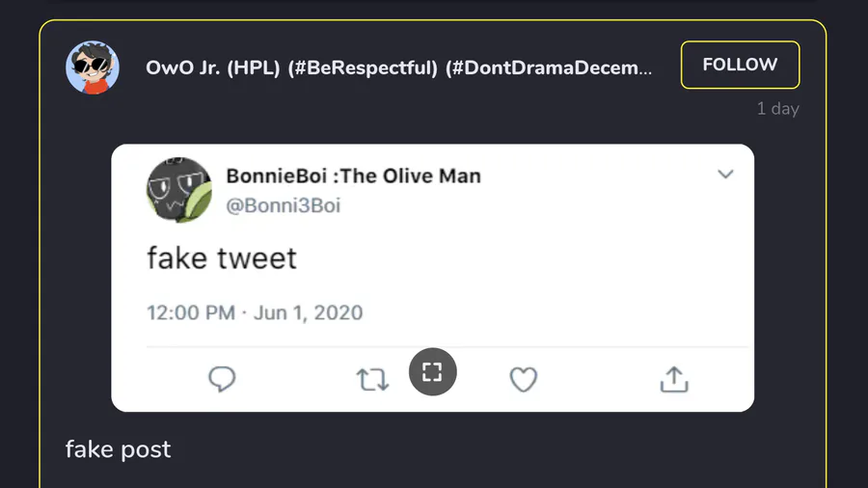
Task: Like the tweet with the heart icon
Action: point(523,380)
